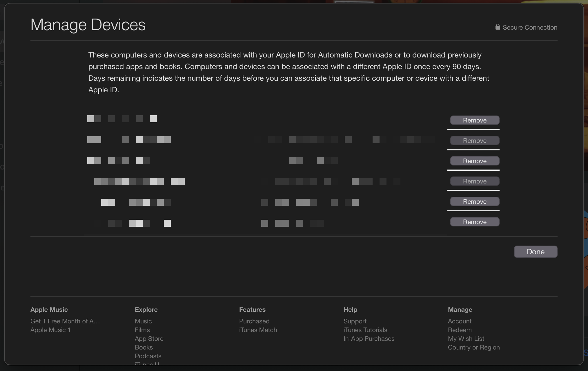Screen dimensions: 588x371
Task: Open the App Store link
Action: (x=149, y=338)
